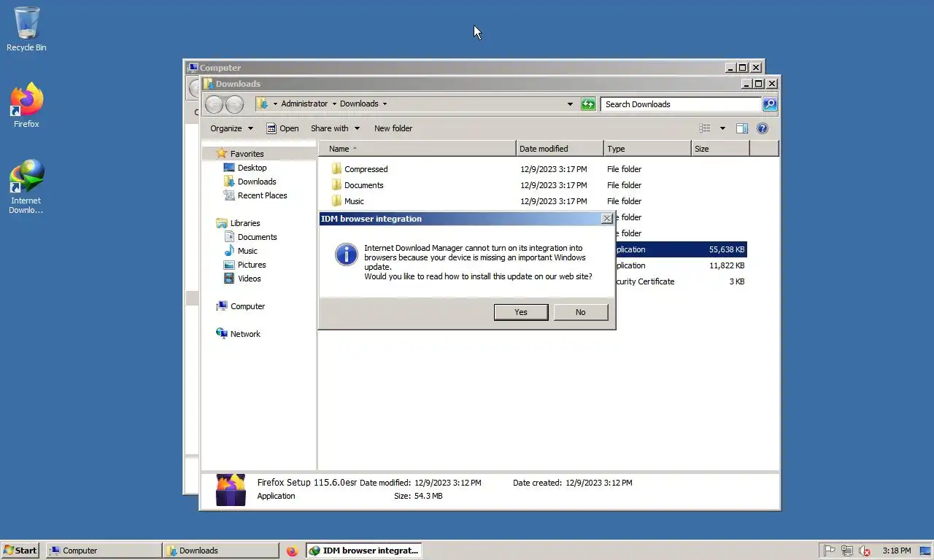
Task: Sort files by the Name column
Action: 417,149
